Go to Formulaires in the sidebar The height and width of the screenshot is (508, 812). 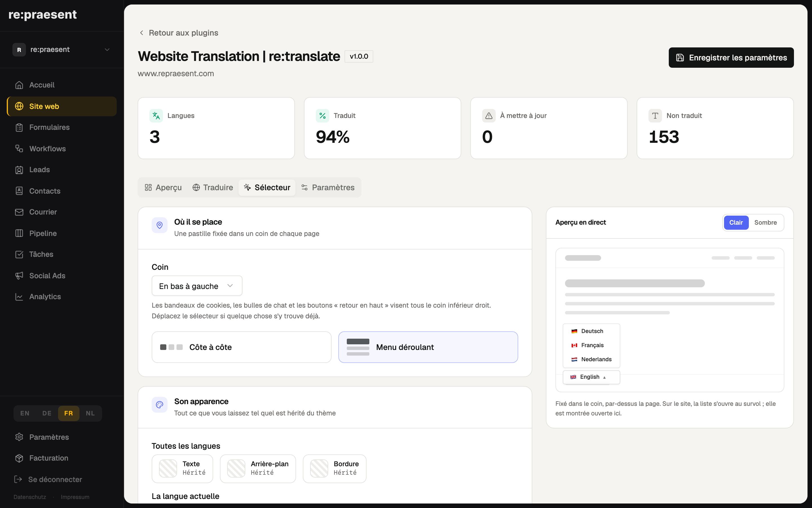pos(62,127)
